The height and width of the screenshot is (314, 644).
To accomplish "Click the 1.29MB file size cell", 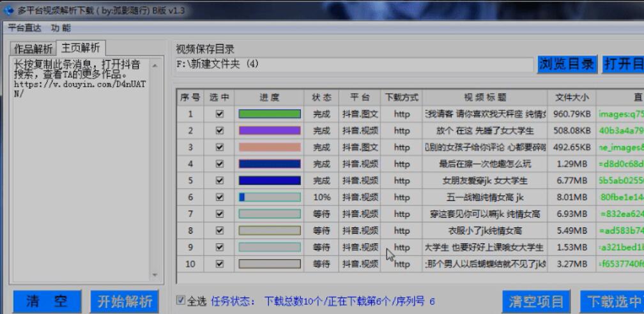I will pyautogui.click(x=572, y=164).
